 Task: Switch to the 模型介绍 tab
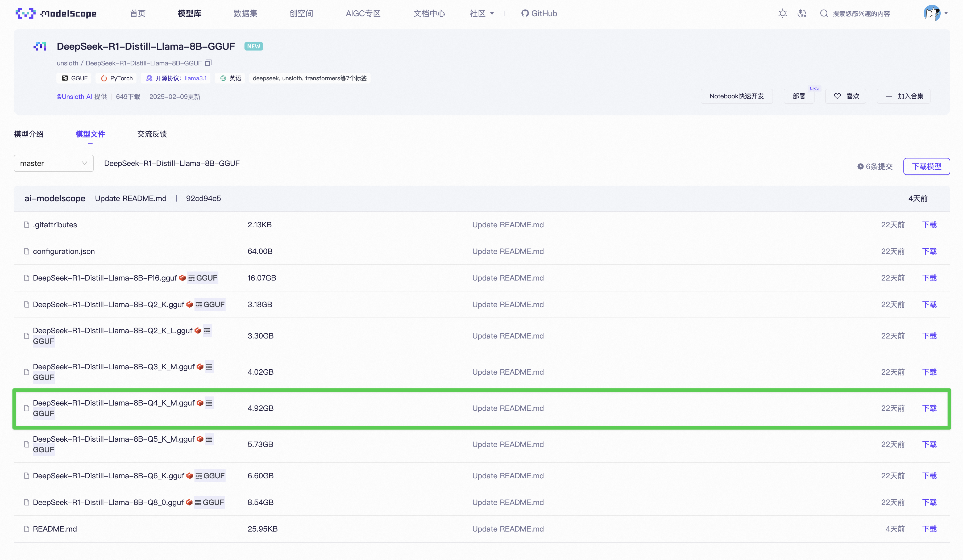click(x=29, y=134)
